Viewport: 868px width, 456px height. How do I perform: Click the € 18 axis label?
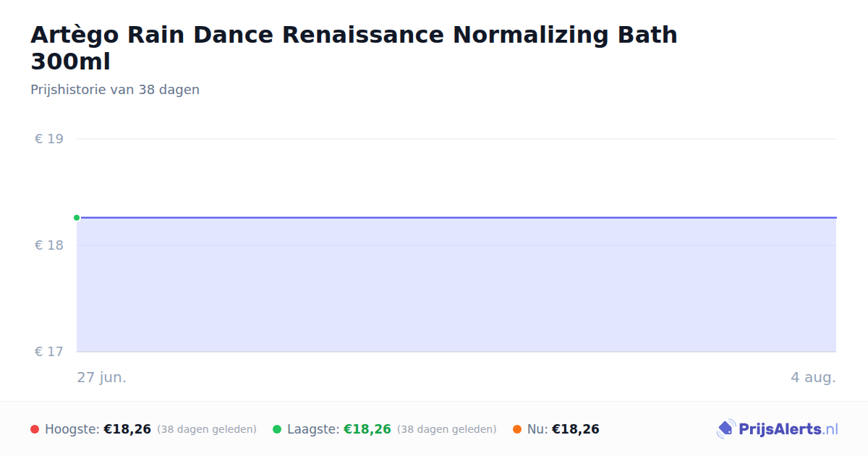click(49, 245)
